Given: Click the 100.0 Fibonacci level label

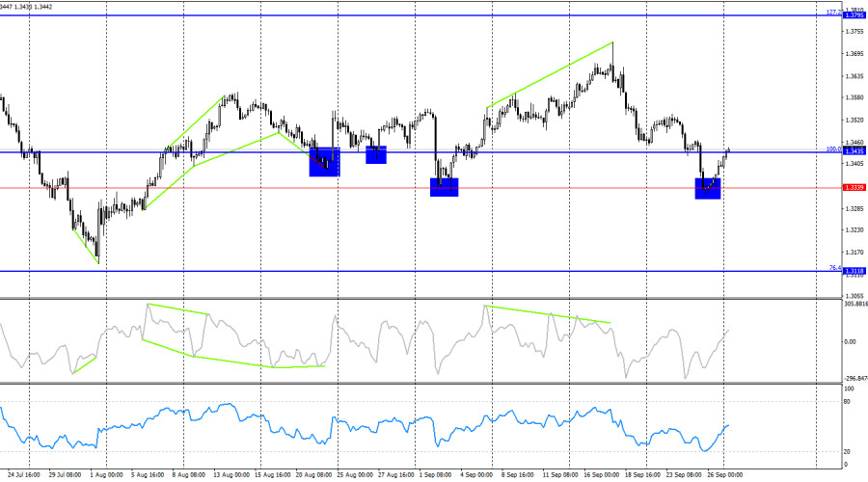Looking at the screenshot, I should pos(834,148).
